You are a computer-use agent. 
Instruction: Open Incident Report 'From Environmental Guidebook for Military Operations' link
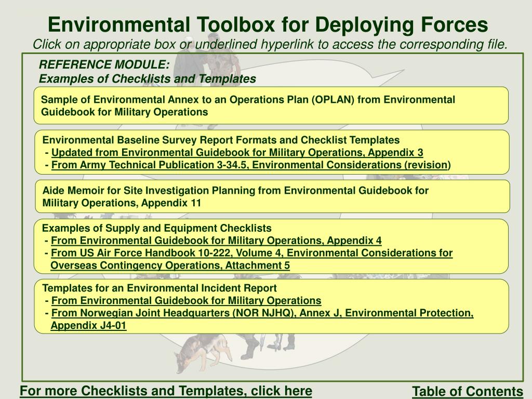(x=187, y=301)
